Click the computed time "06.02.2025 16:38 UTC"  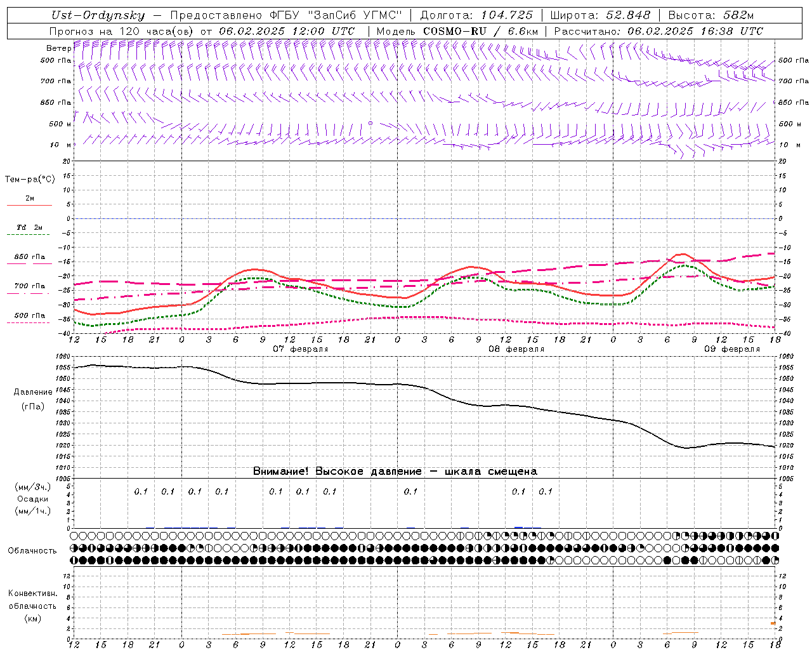tap(695, 31)
